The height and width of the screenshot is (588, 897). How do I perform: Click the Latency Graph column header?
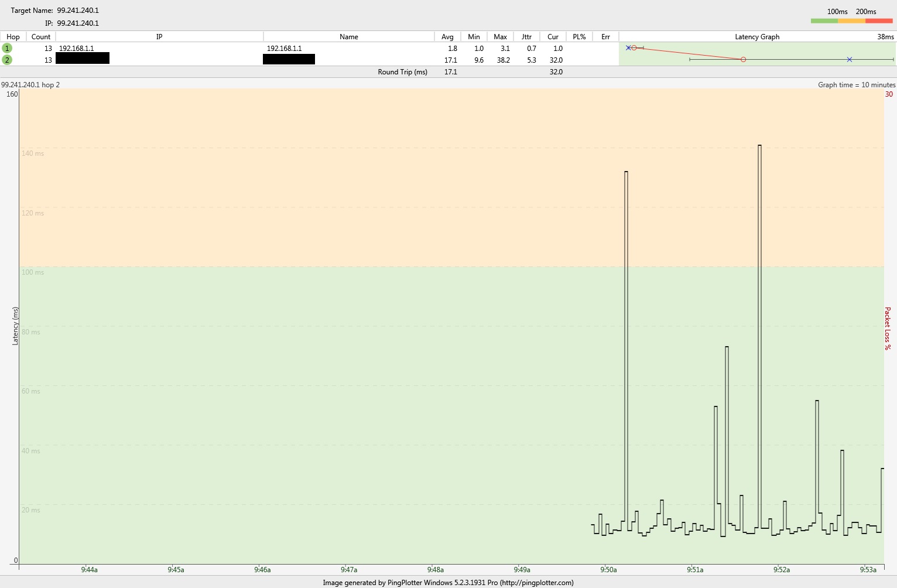[757, 37]
